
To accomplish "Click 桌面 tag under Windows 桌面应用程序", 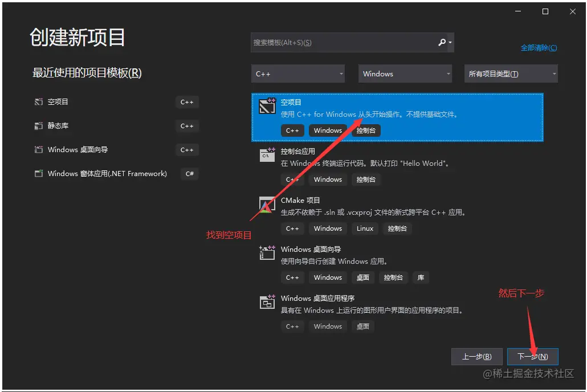I will [363, 326].
